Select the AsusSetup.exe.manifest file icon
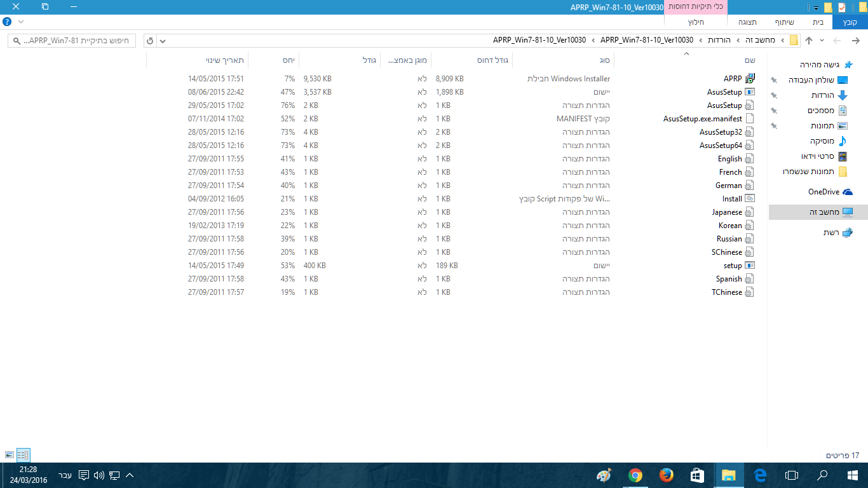The width and height of the screenshot is (868, 488). pyautogui.click(x=750, y=119)
